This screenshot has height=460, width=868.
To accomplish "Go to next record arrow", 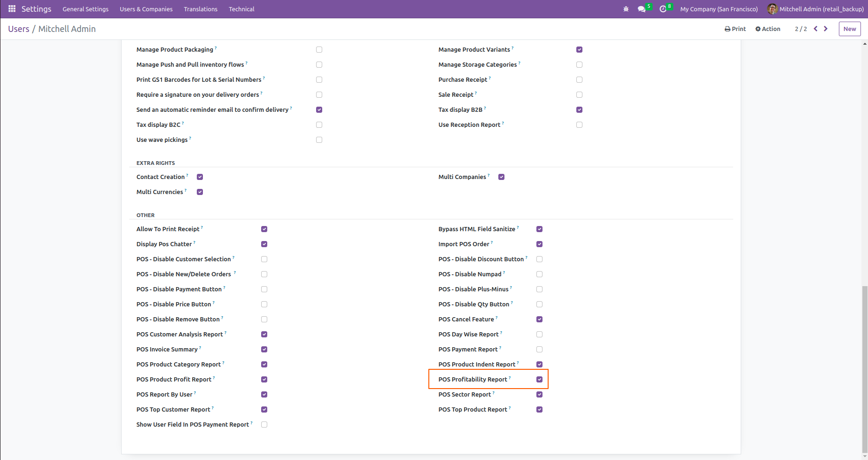I will point(826,29).
